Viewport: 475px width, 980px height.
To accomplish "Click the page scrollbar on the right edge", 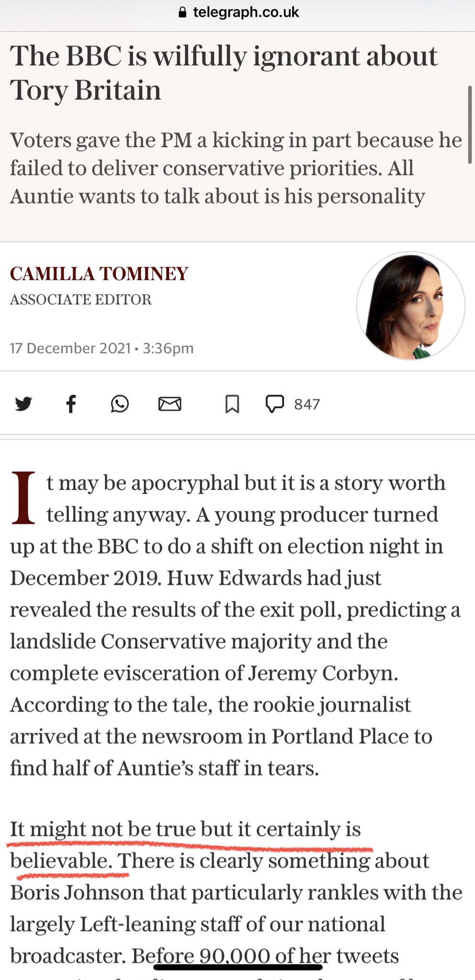I will click(x=470, y=124).
